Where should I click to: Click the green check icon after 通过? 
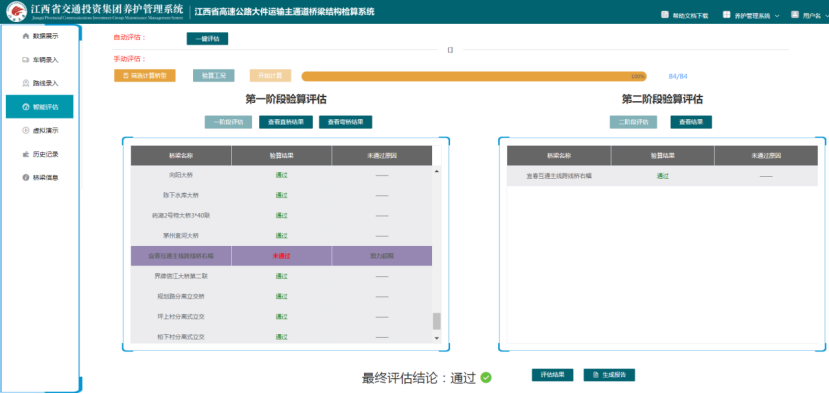(486, 378)
